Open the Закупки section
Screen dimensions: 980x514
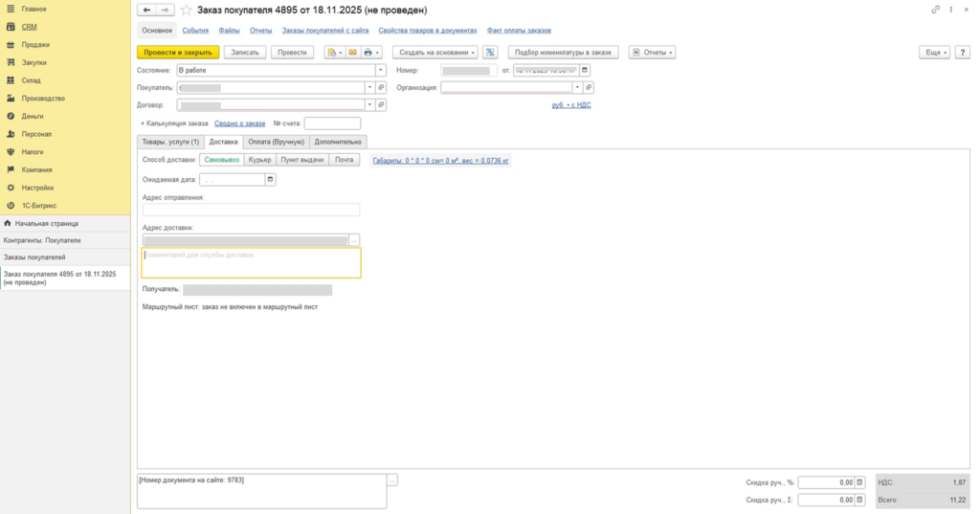point(33,62)
